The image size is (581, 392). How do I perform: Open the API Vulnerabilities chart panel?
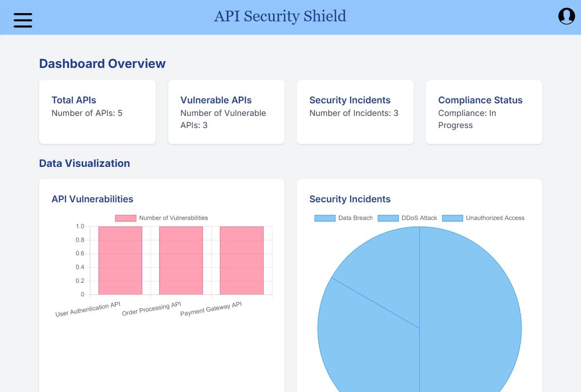(92, 199)
